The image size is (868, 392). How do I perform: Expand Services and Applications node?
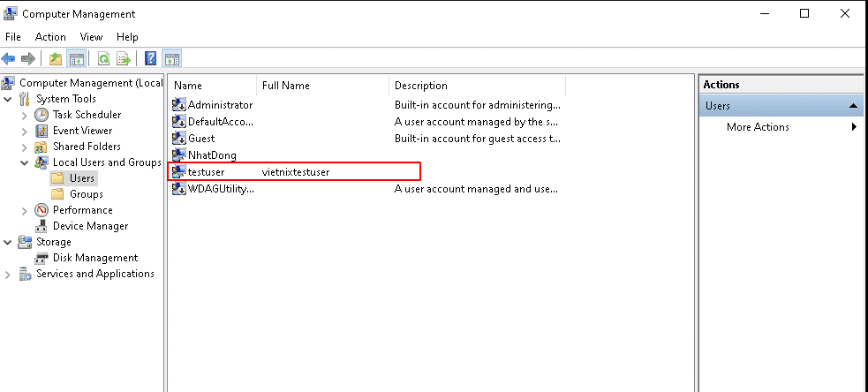point(7,274)
